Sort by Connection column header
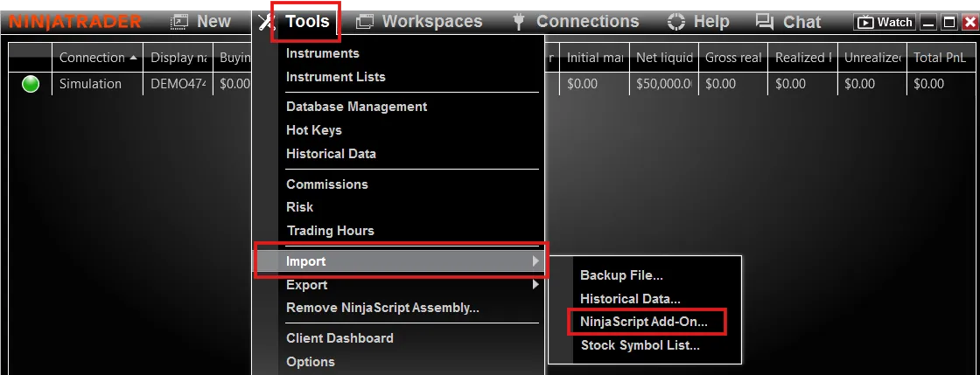This screenshot has height=375, width=980. tap(97, 58)
